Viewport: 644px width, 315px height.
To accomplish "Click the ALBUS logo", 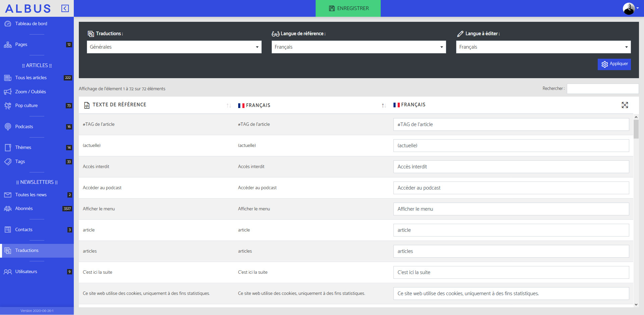I will pos(28,8).
